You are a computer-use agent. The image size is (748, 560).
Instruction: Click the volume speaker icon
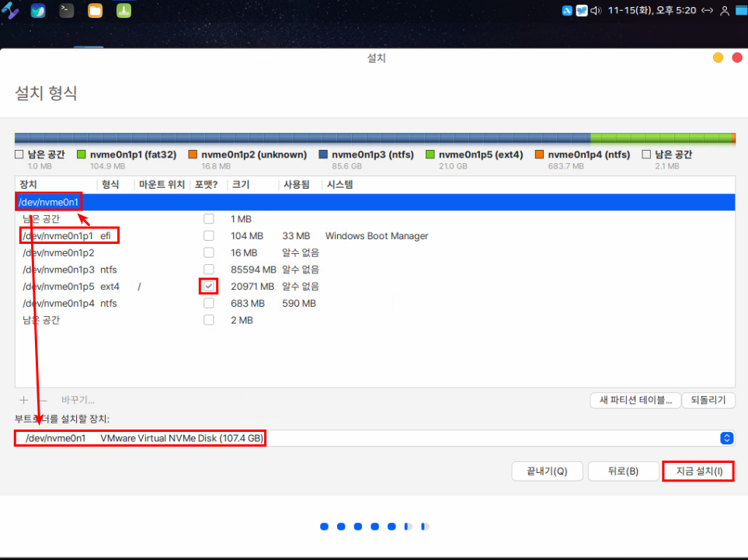596,11
